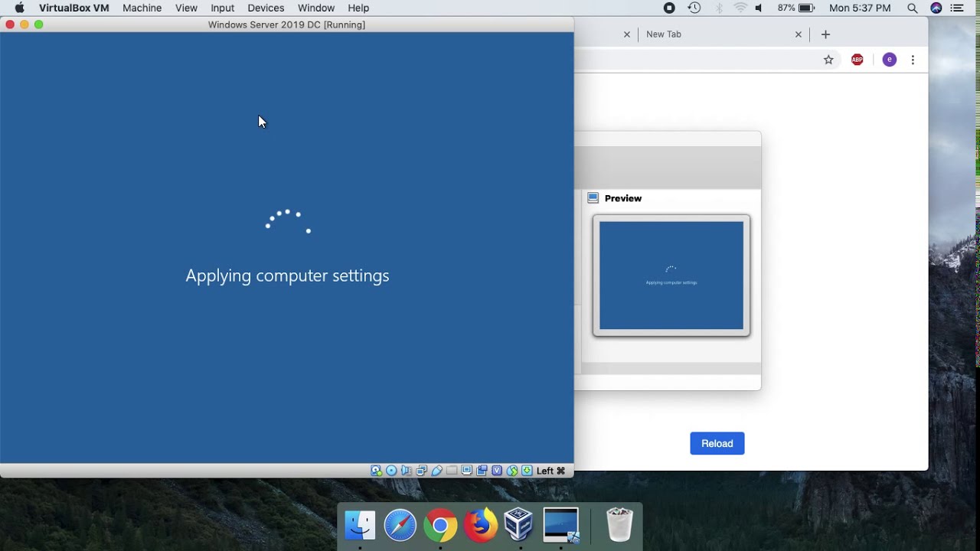Open the View menu
The image size is (980, 551).
tap(186, 8)
